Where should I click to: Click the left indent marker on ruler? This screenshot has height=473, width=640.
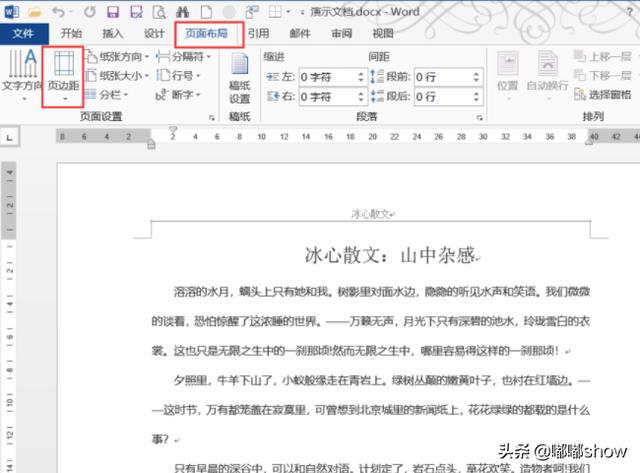tap(151, 144)
